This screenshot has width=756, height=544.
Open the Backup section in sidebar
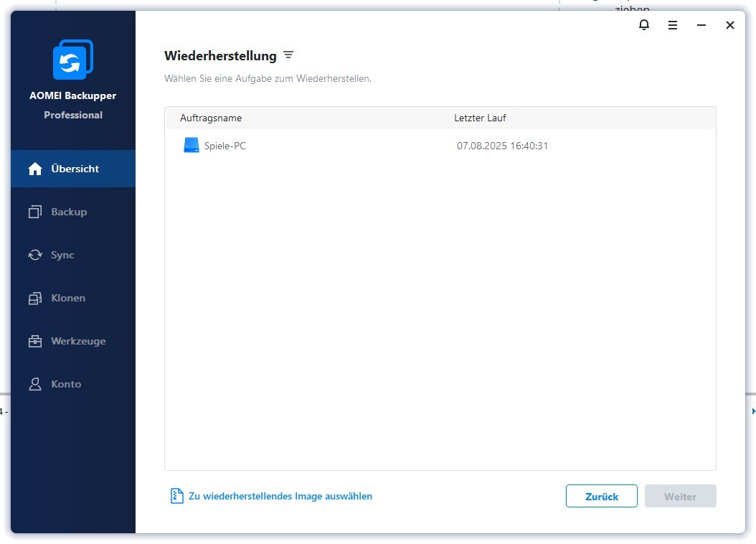click(x=68, y=212)
